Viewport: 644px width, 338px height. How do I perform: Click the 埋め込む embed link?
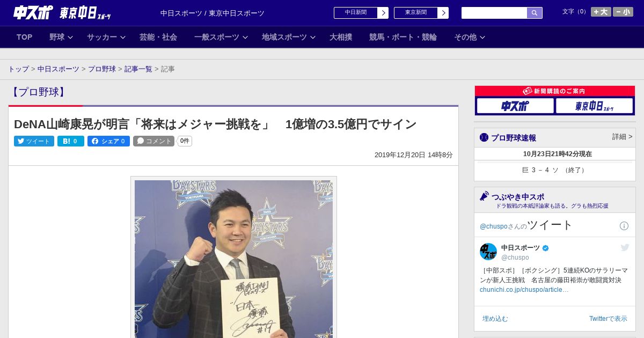click(x=495, y=319)
